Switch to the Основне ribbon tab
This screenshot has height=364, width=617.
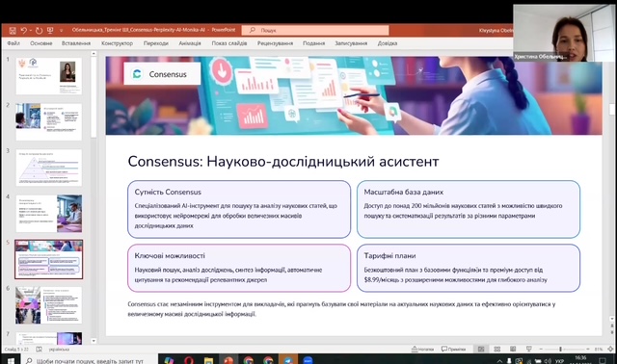pyautogui.click(x=40, y=43)
